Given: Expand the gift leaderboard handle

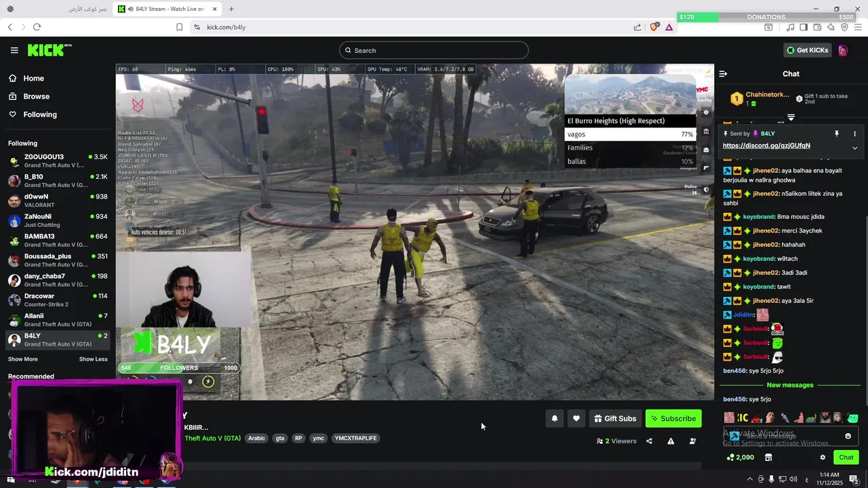Looking at the screenshot, I should (x=791, y=117).
